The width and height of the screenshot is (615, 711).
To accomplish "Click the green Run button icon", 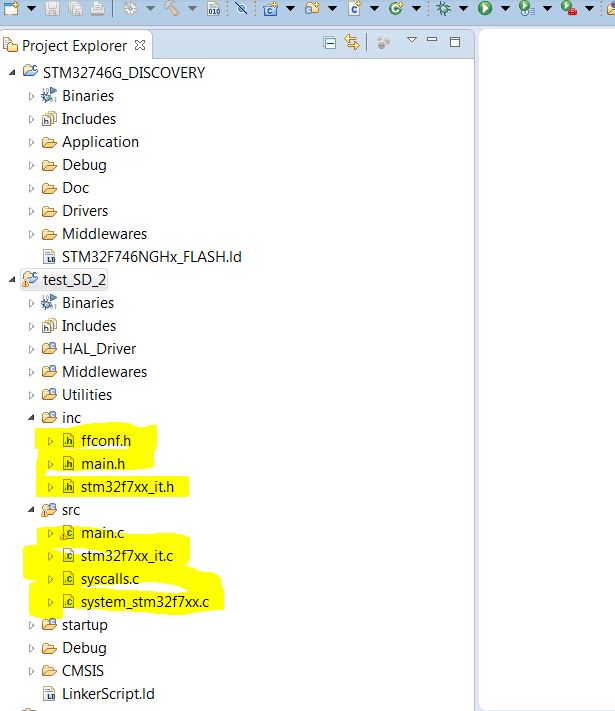I will [x=485, y=9].
